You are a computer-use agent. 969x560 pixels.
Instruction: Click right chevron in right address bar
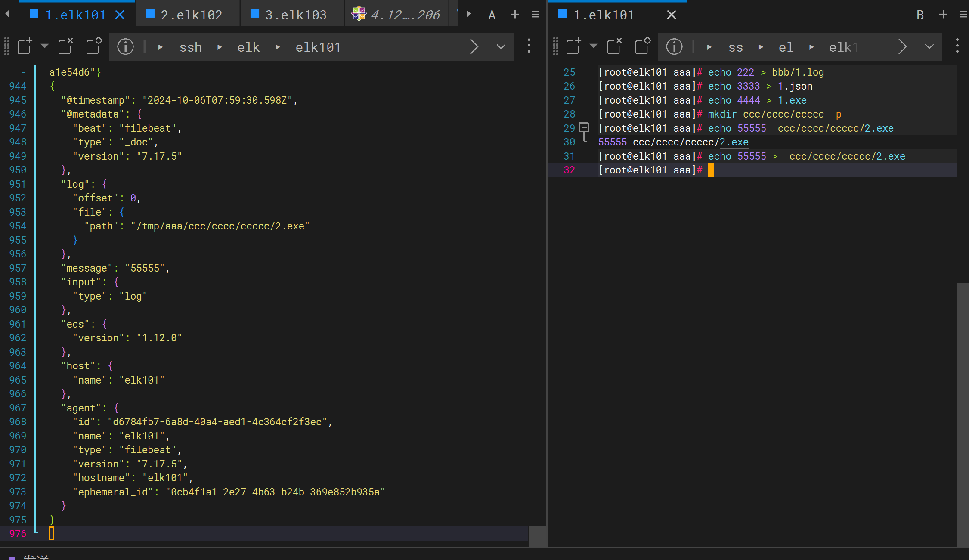click(x=902, y=46)
